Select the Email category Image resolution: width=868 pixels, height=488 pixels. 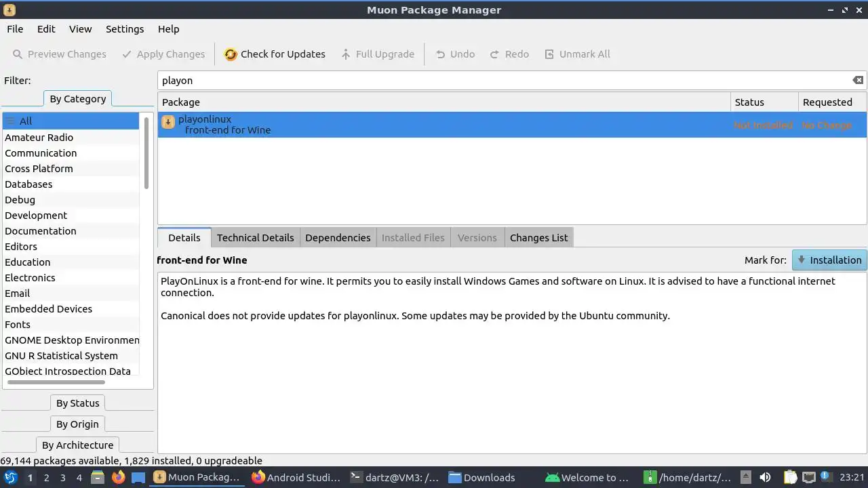point(71,293)
